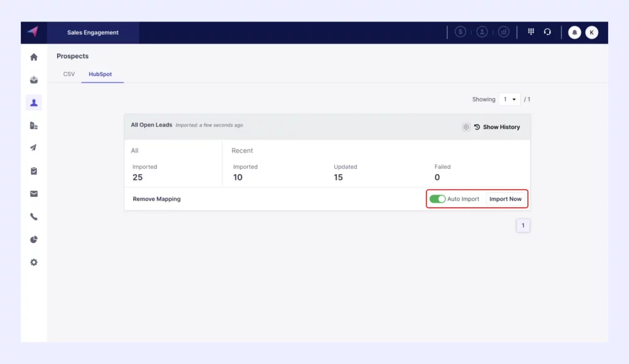Image resolution: width=629 pixels, height=364 pixels.
Task: Open the Sequences paper plane icon
Action: (34, 148)
